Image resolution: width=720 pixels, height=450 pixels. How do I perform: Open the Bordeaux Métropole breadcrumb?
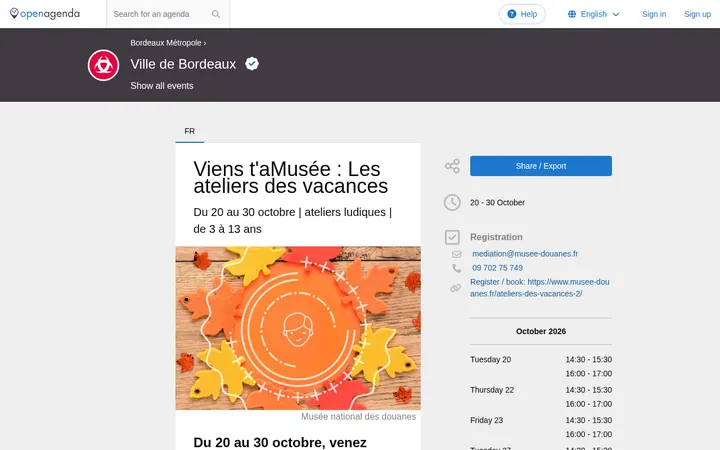166,43
